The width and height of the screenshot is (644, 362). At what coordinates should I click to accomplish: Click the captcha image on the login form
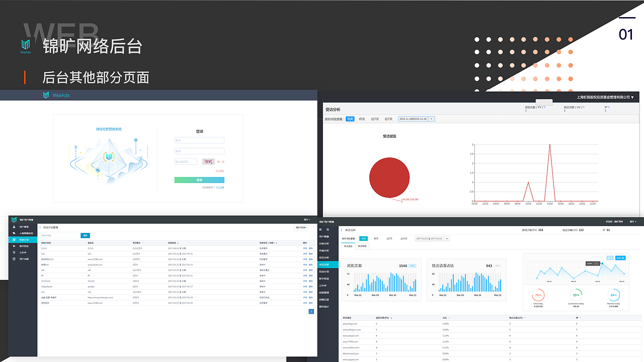click(x=208, y=161)
